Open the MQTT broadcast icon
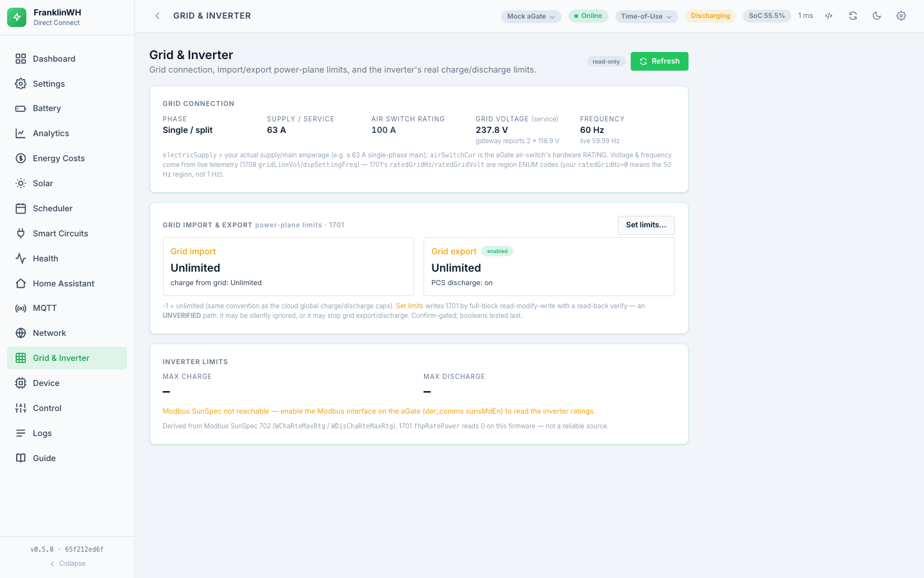 [x=21, y=308]
